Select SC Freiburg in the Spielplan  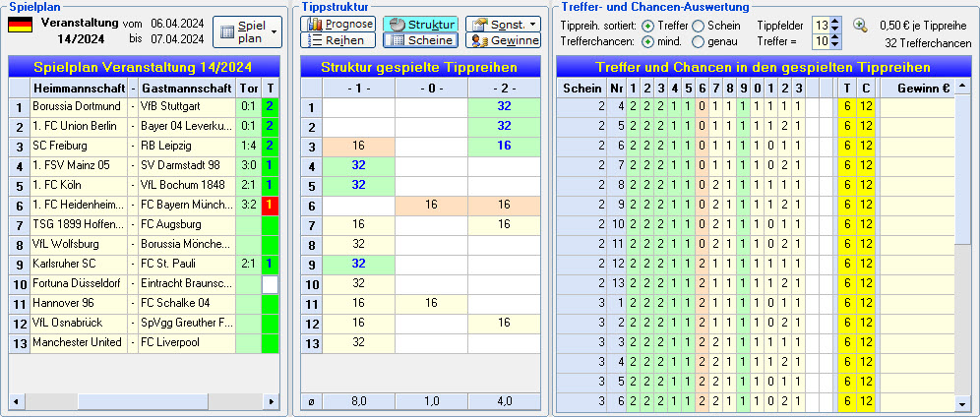click(x=78, y=146)
